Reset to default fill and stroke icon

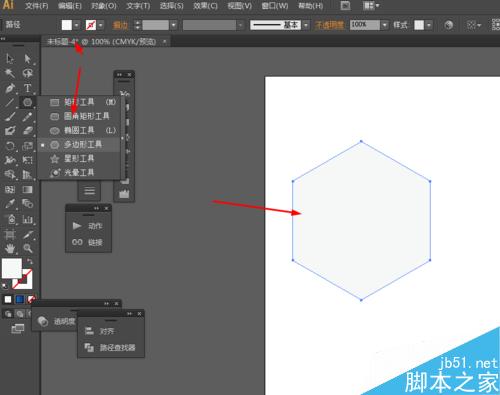pos(5,286)
